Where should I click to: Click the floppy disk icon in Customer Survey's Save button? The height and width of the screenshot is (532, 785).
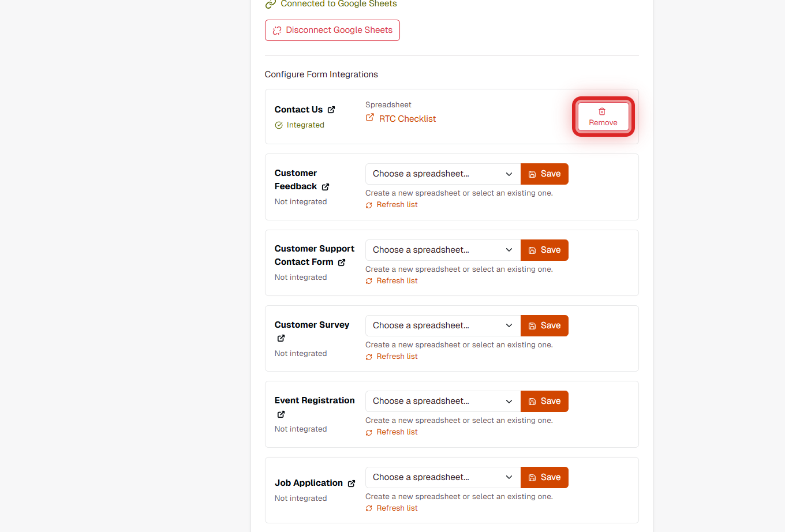click(x=532, y=325)
